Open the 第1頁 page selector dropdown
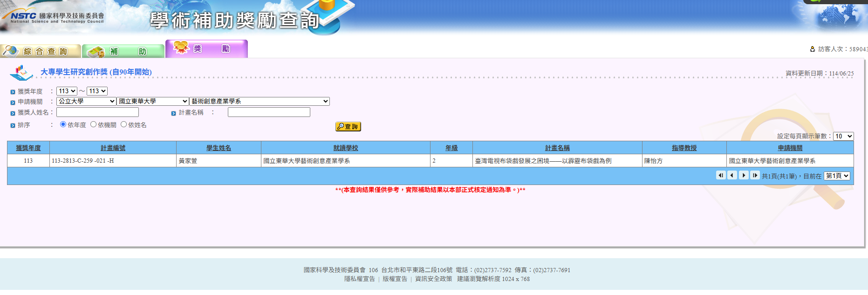This screenshot has width=868, height=295. coord(837,176)
